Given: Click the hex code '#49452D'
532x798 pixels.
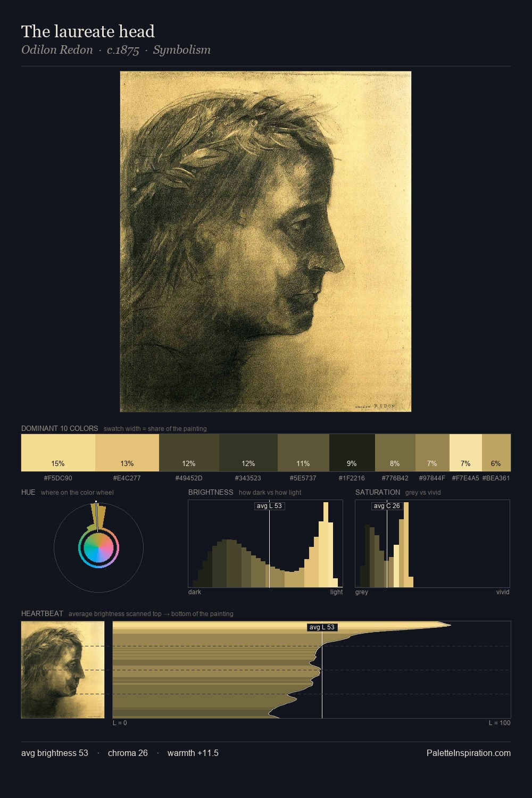Looking at the screenshot, I should click(189, 478).
